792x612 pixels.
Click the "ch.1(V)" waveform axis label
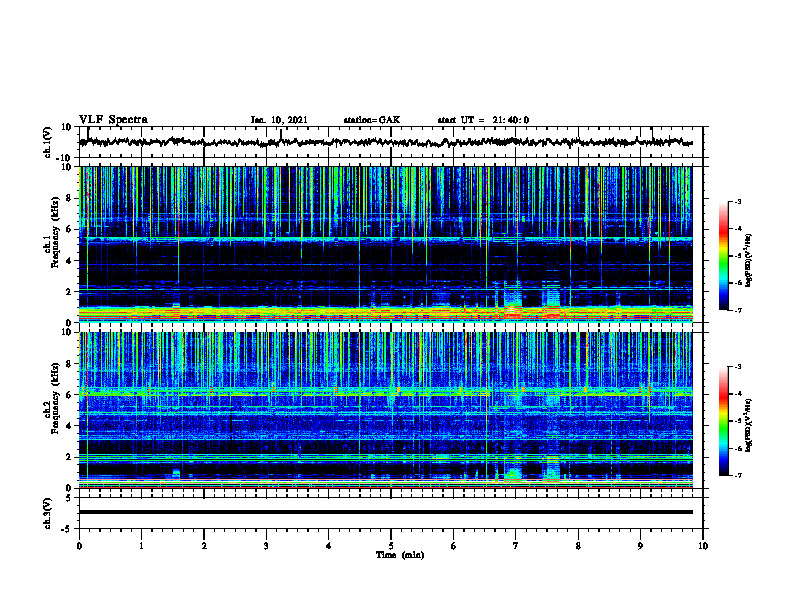coord(48,142)
